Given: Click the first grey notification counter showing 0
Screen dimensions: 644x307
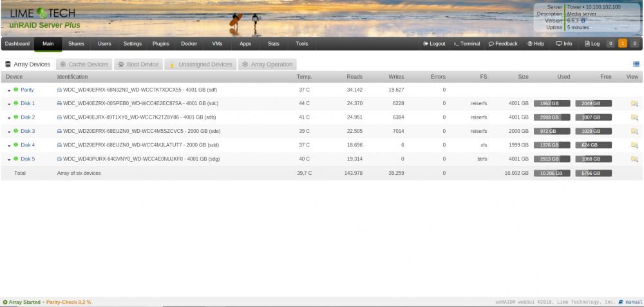Looking at the screenshot, I should tap(611, 44).
